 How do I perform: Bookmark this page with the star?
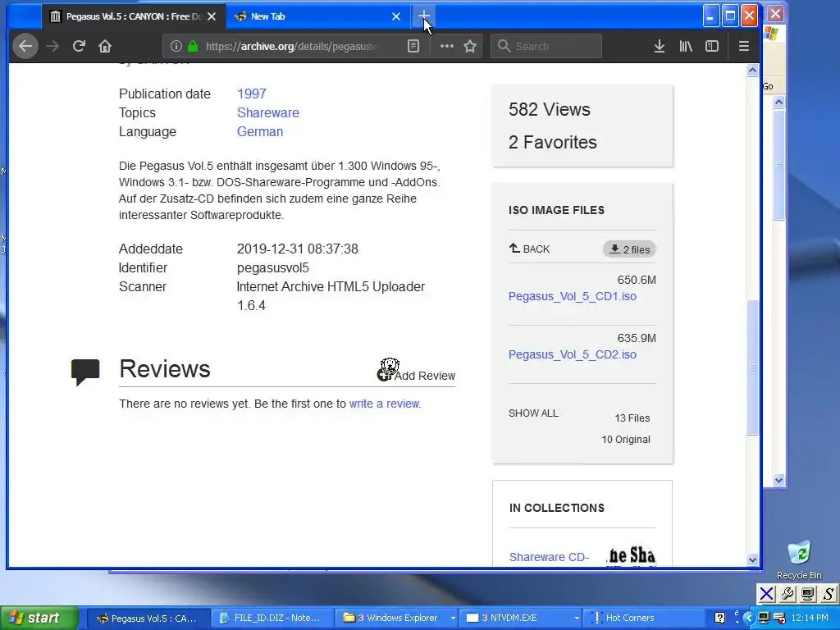[x=470, y=46]
